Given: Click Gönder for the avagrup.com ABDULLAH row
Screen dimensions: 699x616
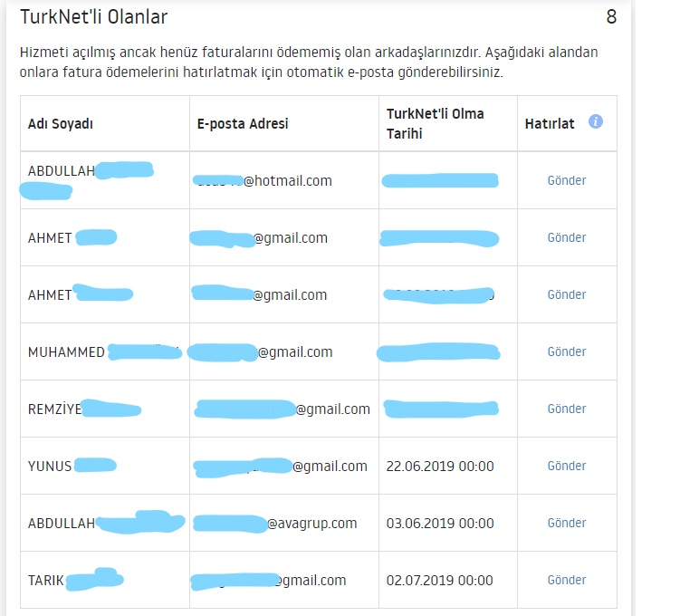Looking at the screenshot, I should click(x=567, y=523).
